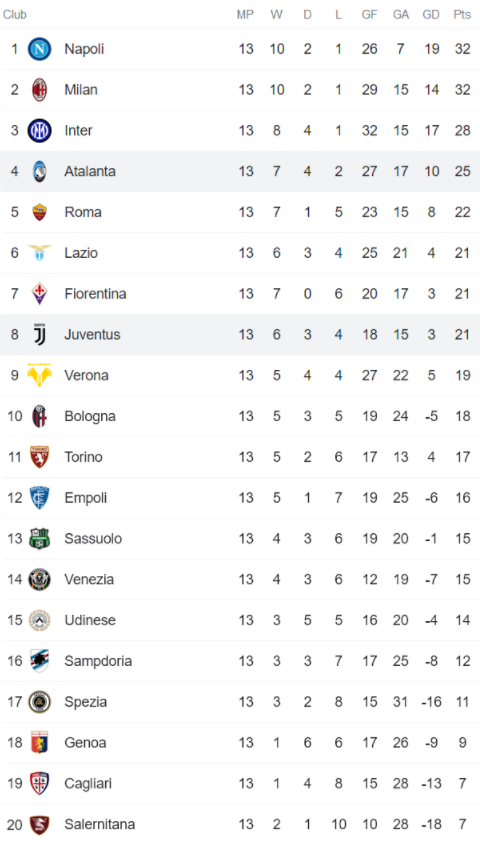Viewport: 480px width, 842px height.
Task: Click the Napoli club crest icon
Action: pos(39,49)
